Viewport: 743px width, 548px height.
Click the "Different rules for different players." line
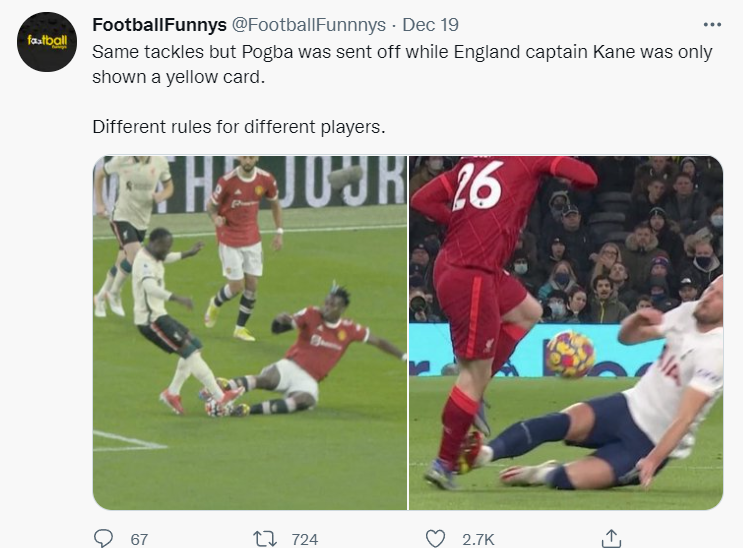point(238,127)
